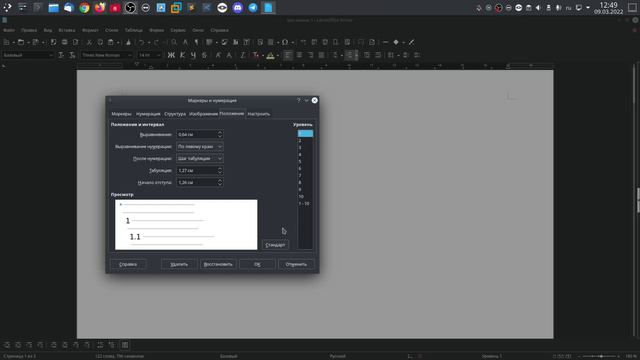Image resolution: width=640 pixels, height=360 pixels.
Task: Align text right in formatting toolbar
Action: (310, 55)
